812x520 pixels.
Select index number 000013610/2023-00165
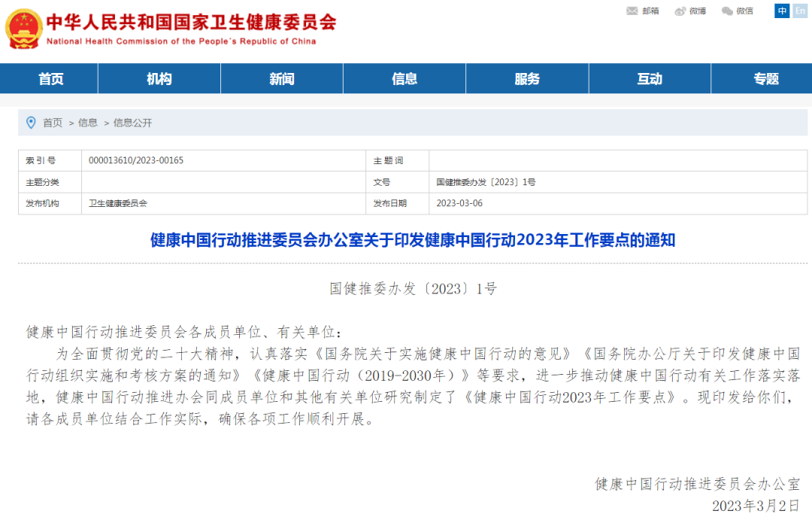click(135, 161)
